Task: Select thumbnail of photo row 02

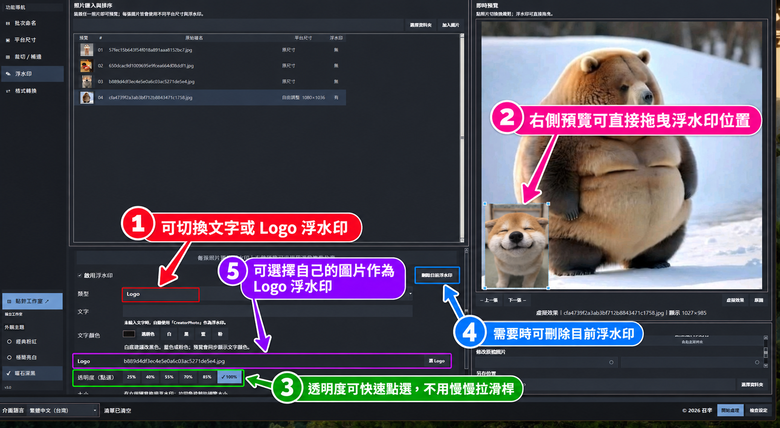Action: (x=87, y=66)
